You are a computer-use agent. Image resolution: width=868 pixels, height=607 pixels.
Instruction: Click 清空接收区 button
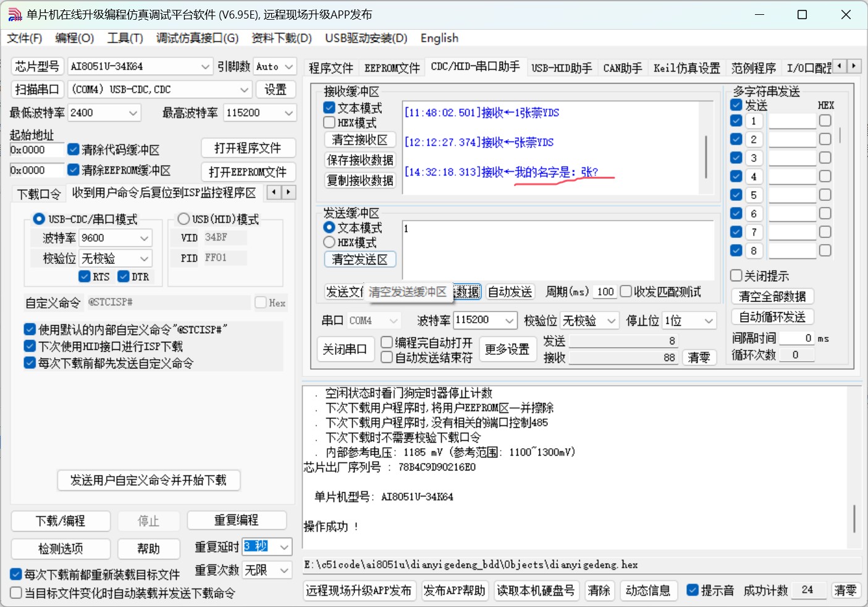[x=360, y=140]
